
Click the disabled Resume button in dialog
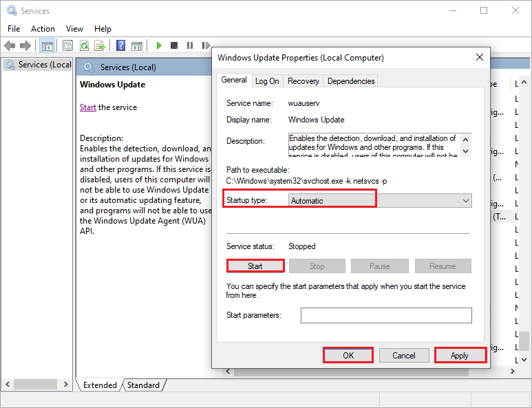[443, 266]
